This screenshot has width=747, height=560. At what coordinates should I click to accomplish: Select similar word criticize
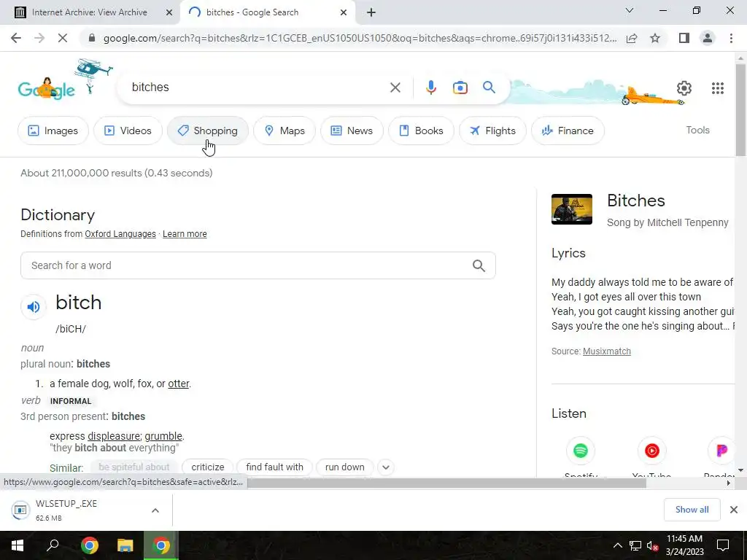click(x=208, y=467)
